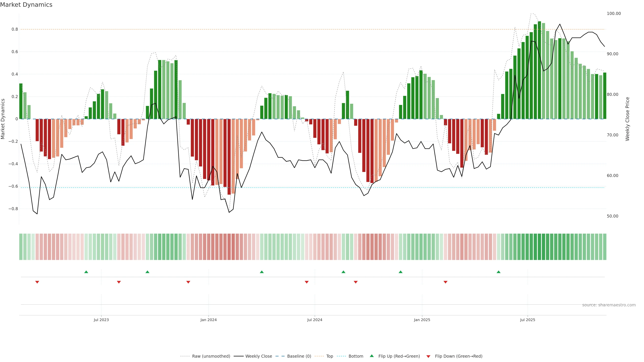644x362 pixels.
Task: Click the first red Flip Down triangle marker
Action: (x=37, y=282)
